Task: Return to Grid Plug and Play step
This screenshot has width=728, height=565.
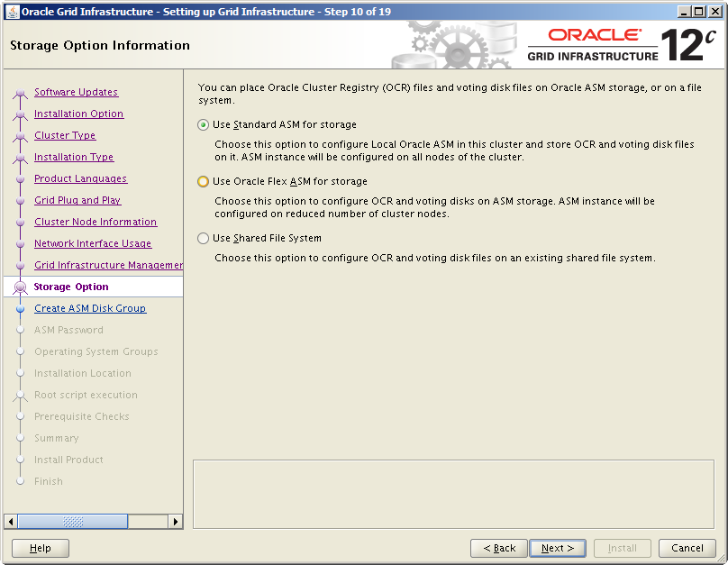Action: [77, 200]
